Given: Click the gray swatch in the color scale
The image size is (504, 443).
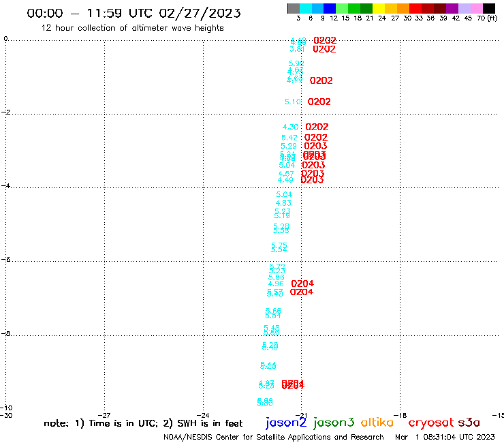Looking at the screenshot, I should click(294, 8).
